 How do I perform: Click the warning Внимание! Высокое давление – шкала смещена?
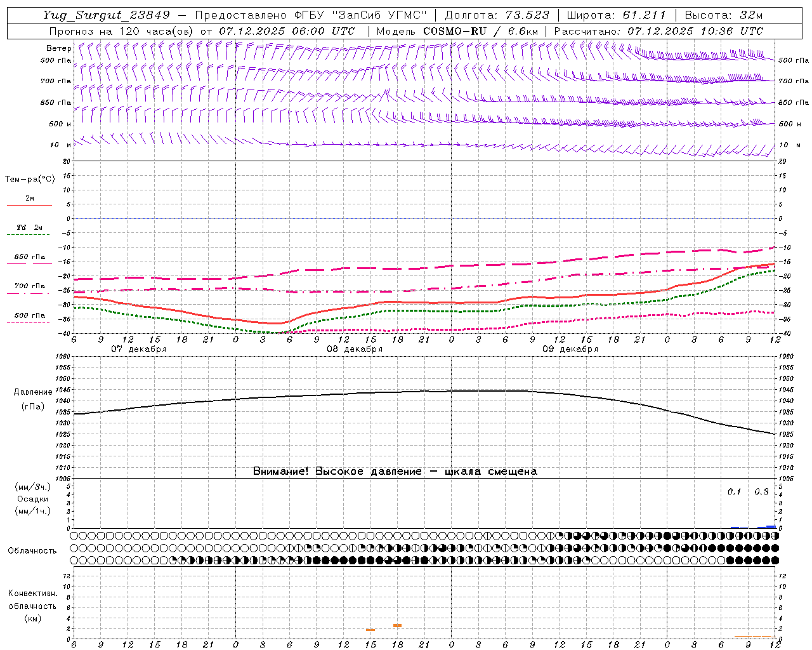(395, 472)
